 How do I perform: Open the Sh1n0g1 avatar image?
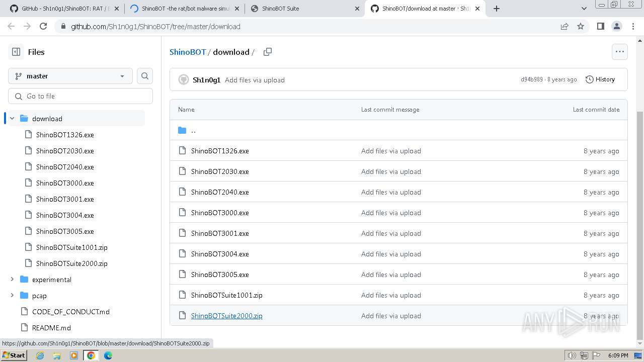coord(184,79)
